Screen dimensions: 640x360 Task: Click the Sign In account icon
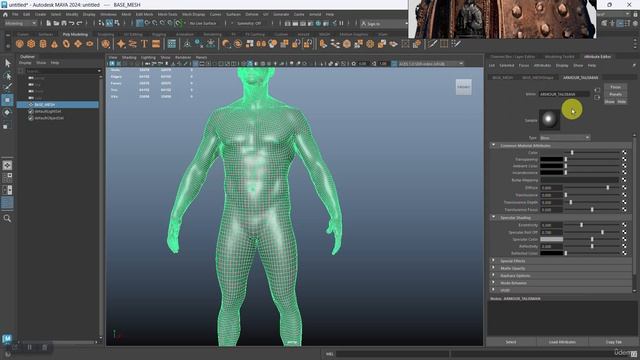363,24
